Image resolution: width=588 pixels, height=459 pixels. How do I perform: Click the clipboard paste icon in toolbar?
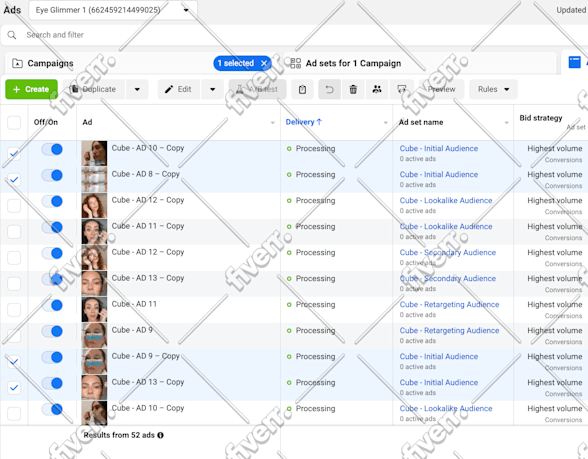(x=302, y=89)
